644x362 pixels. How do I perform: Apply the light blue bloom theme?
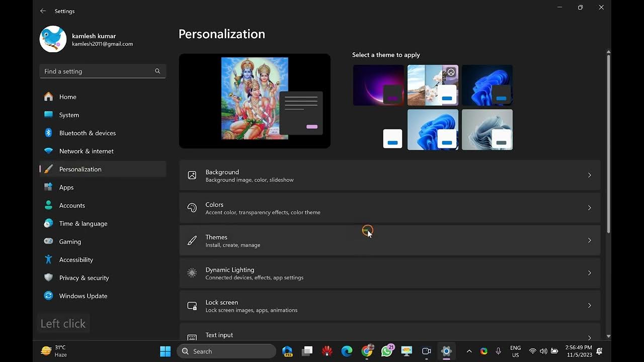(x=433, y=130)
